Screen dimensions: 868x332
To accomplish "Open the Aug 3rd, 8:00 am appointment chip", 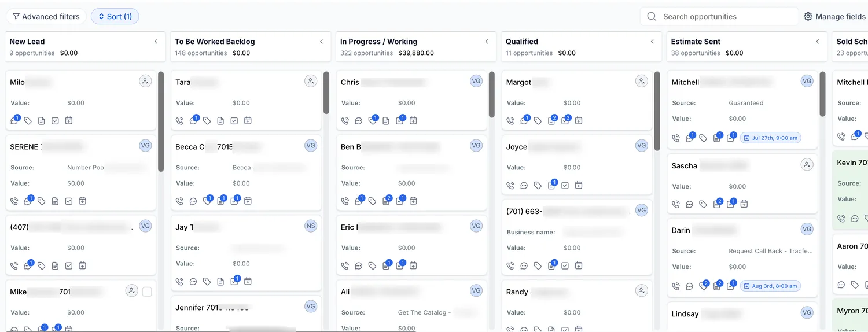I will [x=770, y=286].
